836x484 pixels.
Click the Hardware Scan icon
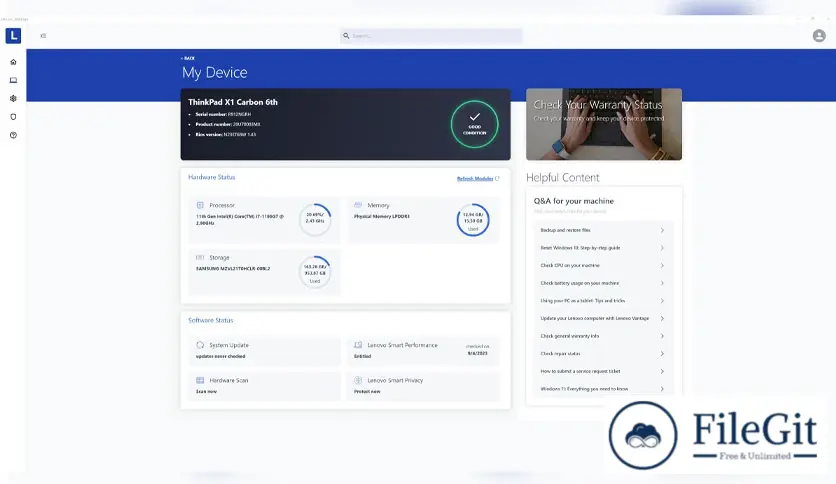point(200,380)
